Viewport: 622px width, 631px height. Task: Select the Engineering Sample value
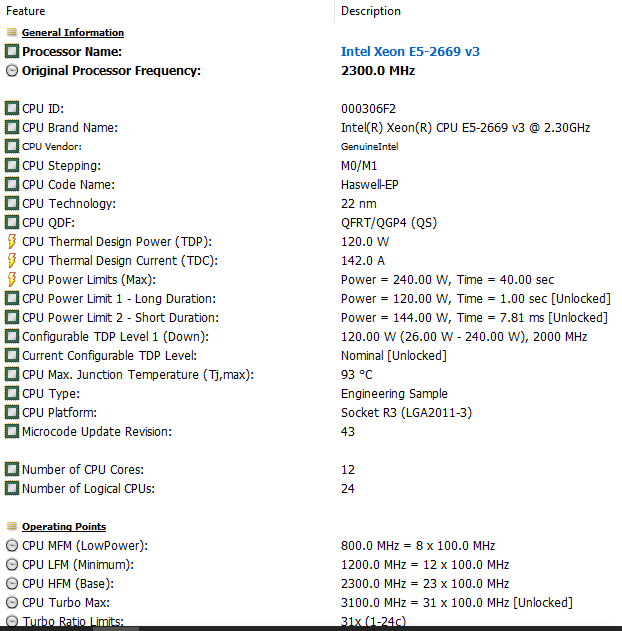click(394, 394)
